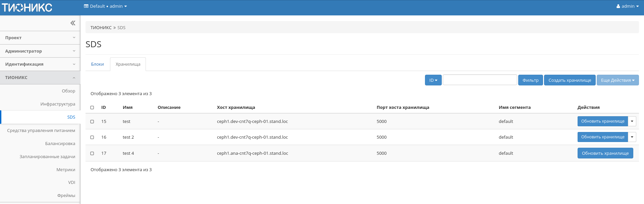The image size is (644, 204).
Task: Select the checkbox for storage test
Action: point(92,122)
